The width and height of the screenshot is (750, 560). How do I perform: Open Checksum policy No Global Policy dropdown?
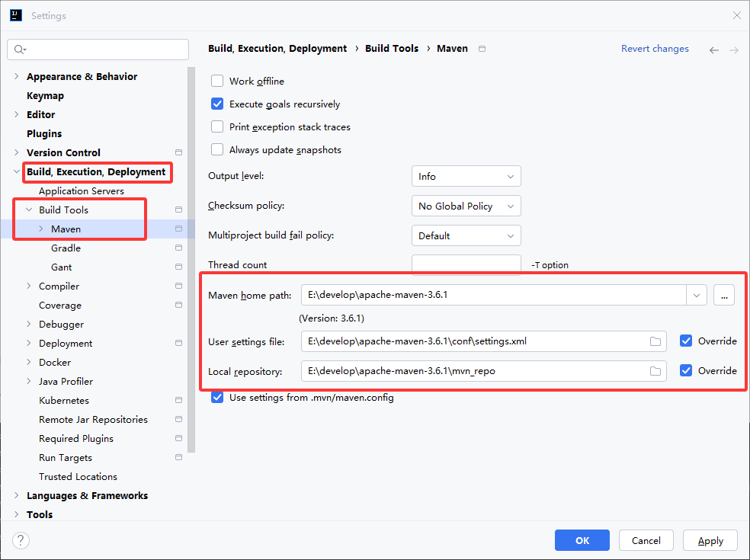466,206
